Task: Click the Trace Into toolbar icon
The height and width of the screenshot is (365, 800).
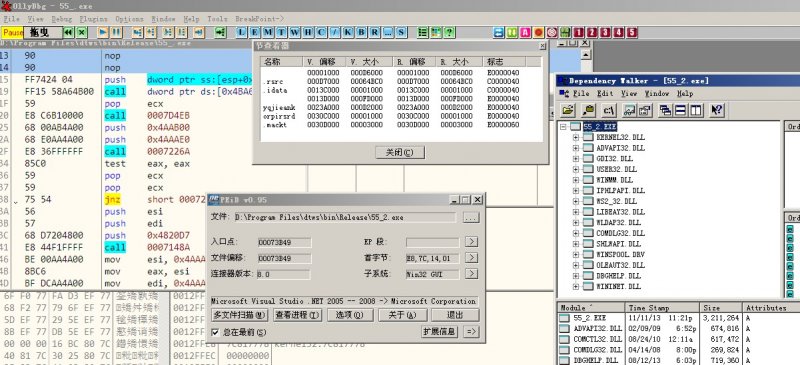Action: (168, 33)
